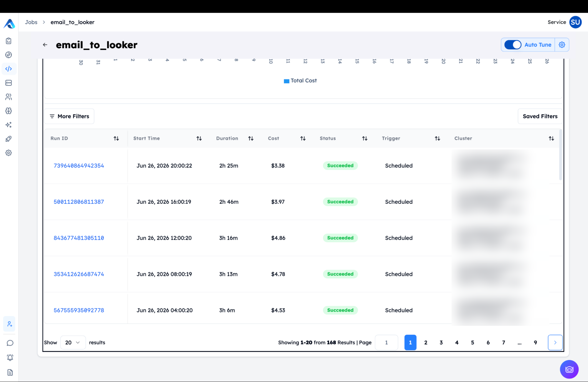
Task: Sort by Status column
Action: 365,139
